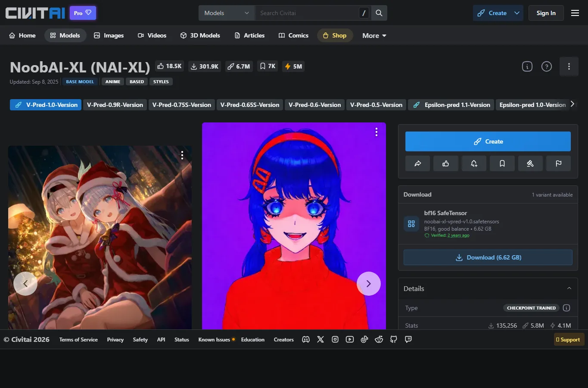Tip Buzz using the 5M lightning badge
Screen dimensions: 588x388
click(x=293, y=66)
